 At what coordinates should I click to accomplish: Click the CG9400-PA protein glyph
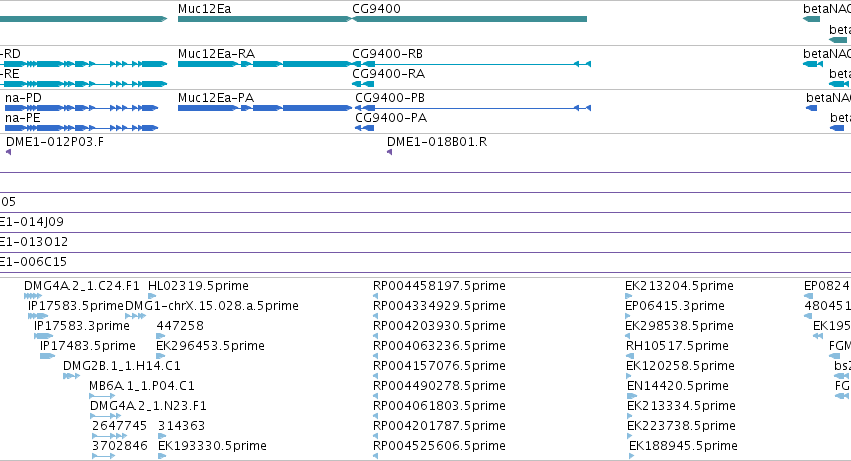pyautogui.click(x=364, y=128)
